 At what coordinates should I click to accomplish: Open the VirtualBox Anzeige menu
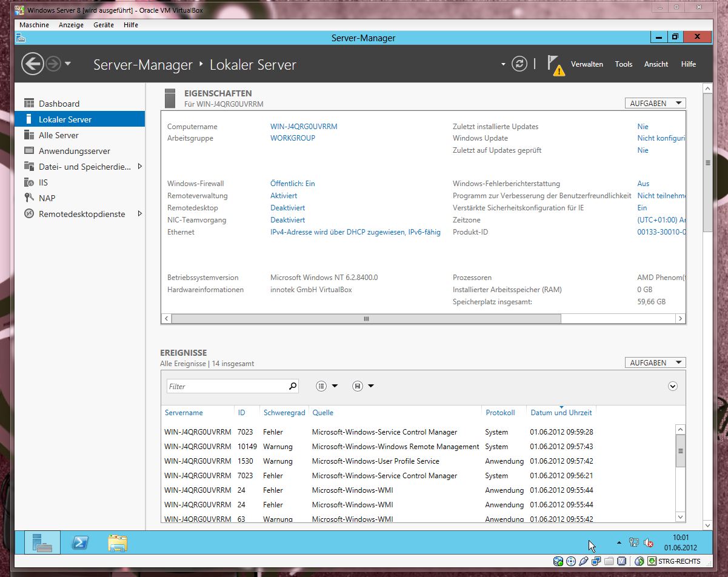coord(71,25)
